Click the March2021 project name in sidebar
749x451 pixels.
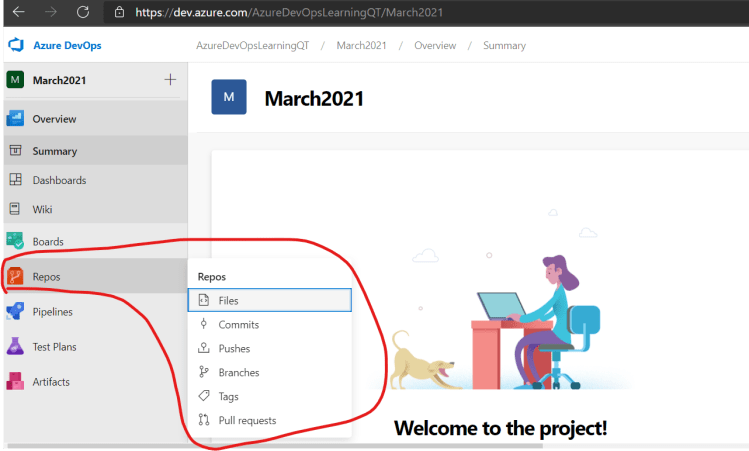point(59,80)
